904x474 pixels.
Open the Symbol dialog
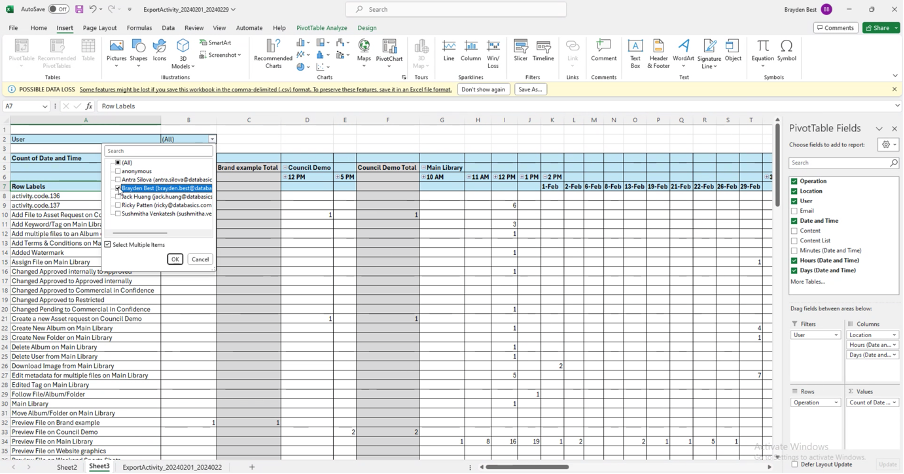pos(786,51)
